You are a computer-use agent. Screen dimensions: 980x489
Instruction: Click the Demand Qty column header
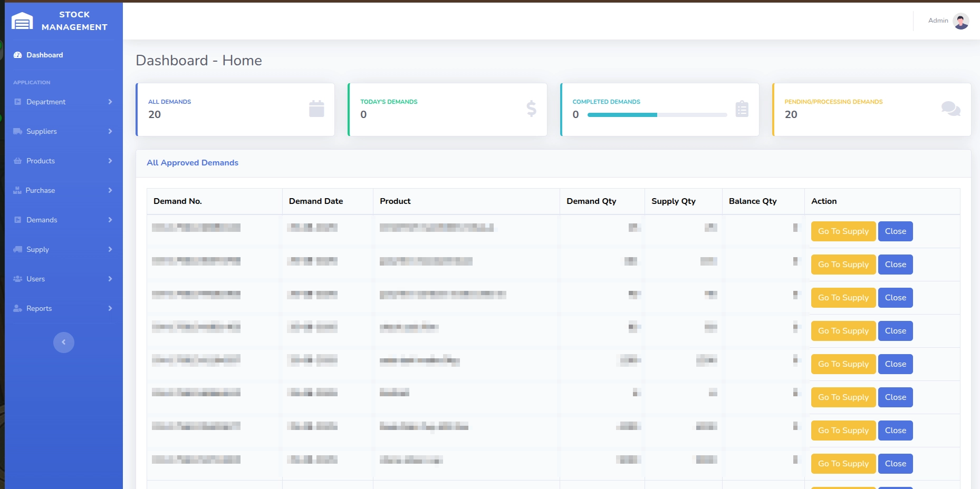591,201
